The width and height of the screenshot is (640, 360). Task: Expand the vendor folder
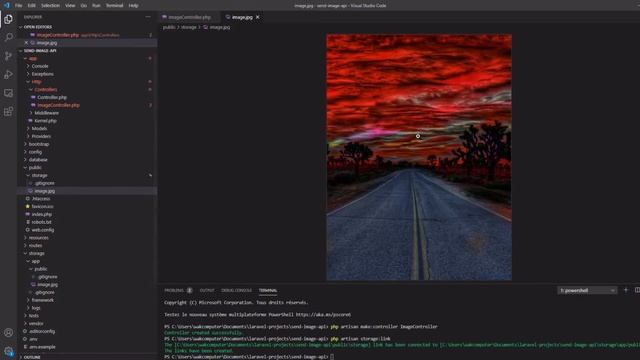[x=36, y=323]
